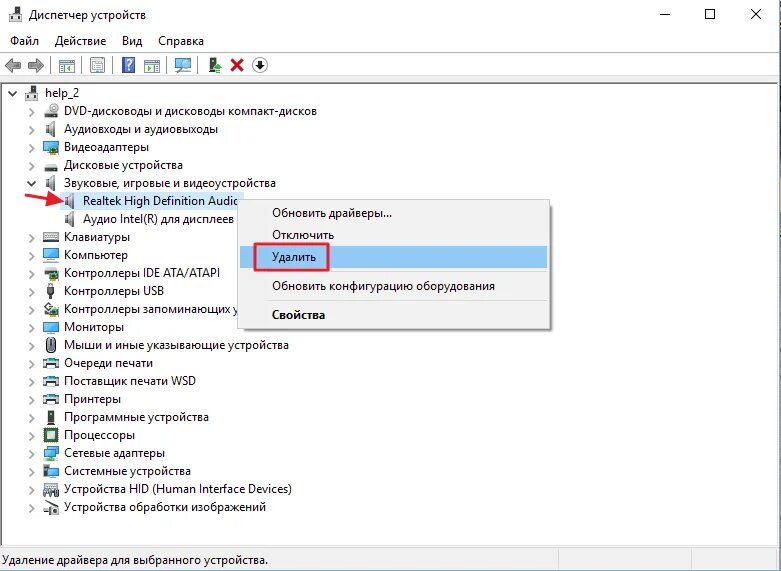Click the scan for hardware changes monitor icon

pyautogui.click(x=183, y=65)
